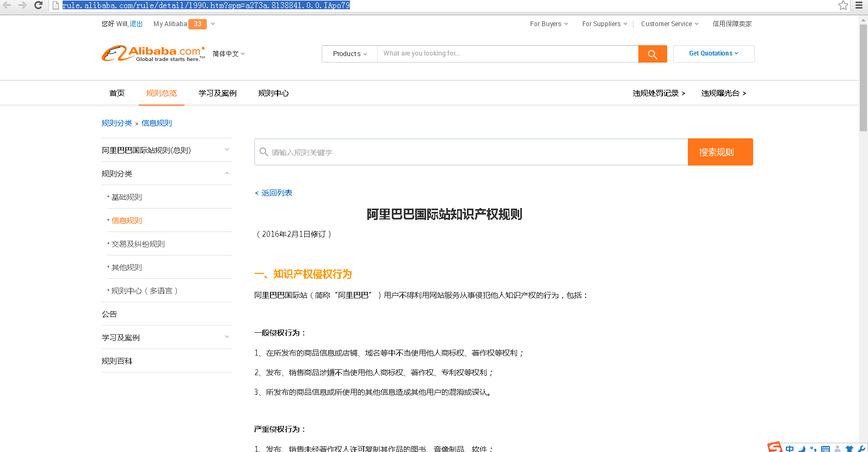Expand the Customer Service menu
The width and height of the screenshot is (868, 452).
click(x=670, y=24)
